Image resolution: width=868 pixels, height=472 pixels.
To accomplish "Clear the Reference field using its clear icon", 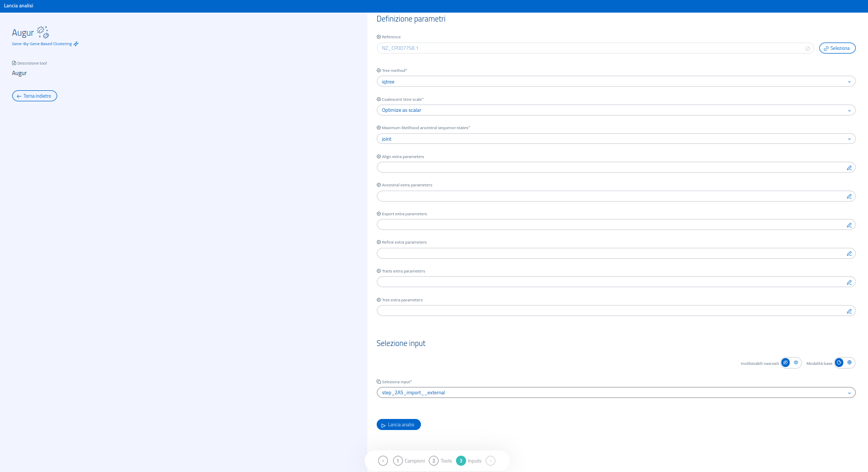I will point(808,48).
